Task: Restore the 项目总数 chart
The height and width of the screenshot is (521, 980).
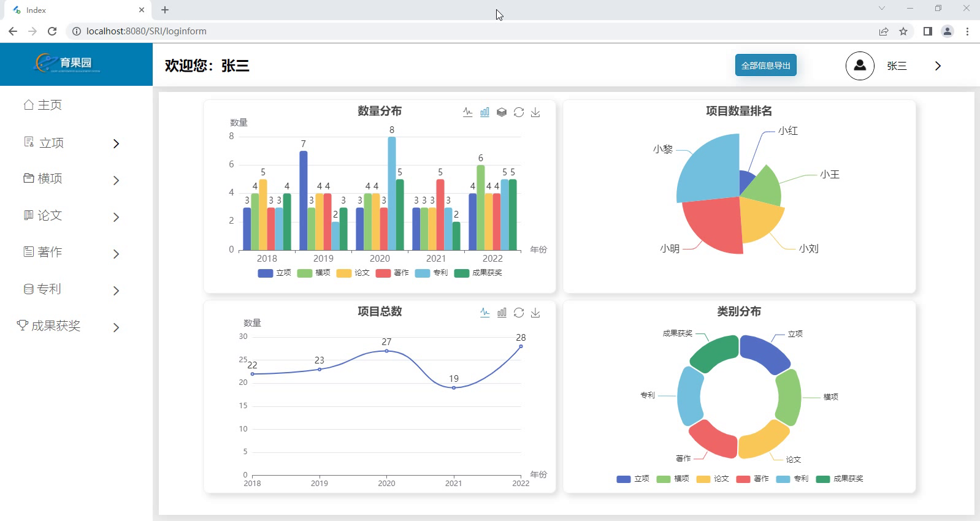Action: click(519, 313)
